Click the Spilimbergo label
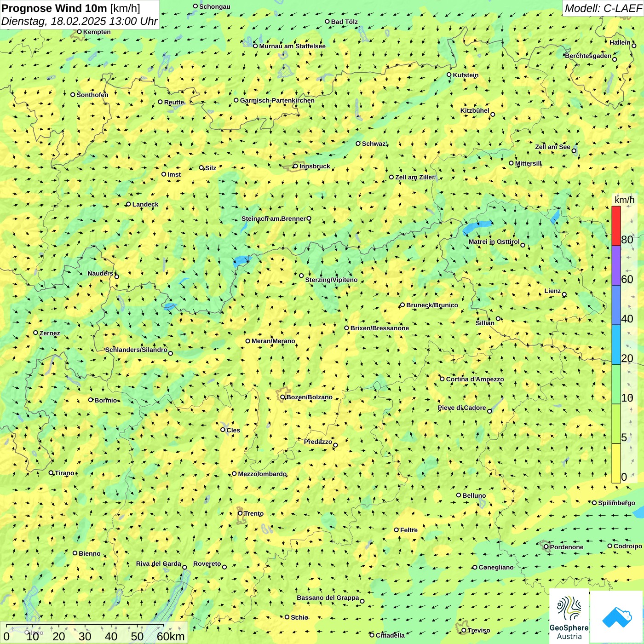The width and height of the screenshot is (644, 644). 616,503
